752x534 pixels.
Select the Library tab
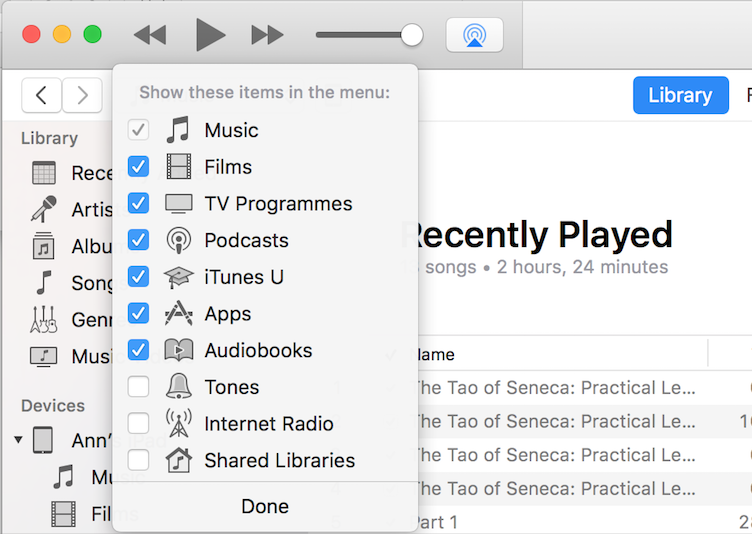(680, 95)
